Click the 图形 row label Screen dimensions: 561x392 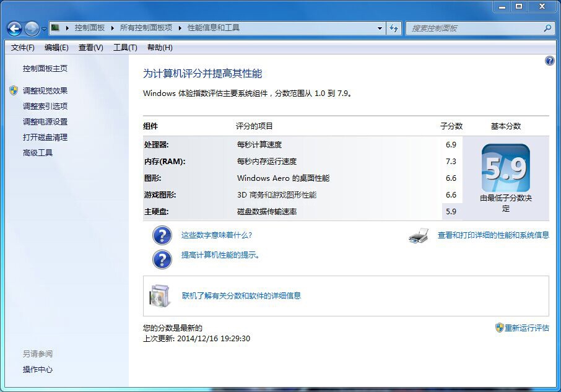click(x=152, y=178)
